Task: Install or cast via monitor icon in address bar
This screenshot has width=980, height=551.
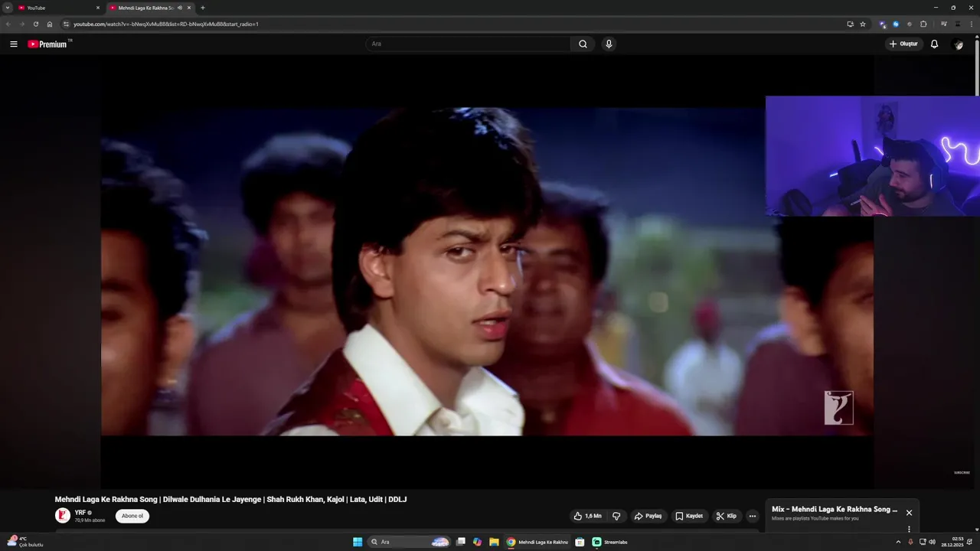Action: (850, 24)
